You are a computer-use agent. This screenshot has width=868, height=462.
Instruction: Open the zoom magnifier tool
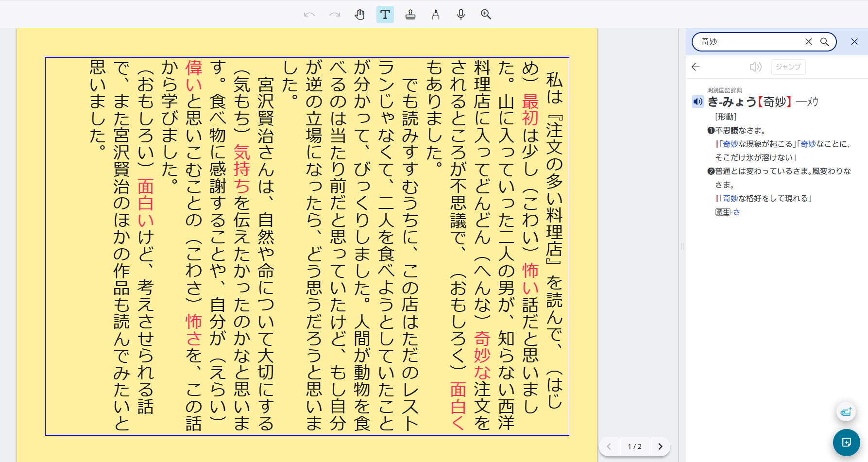point(486,15)
